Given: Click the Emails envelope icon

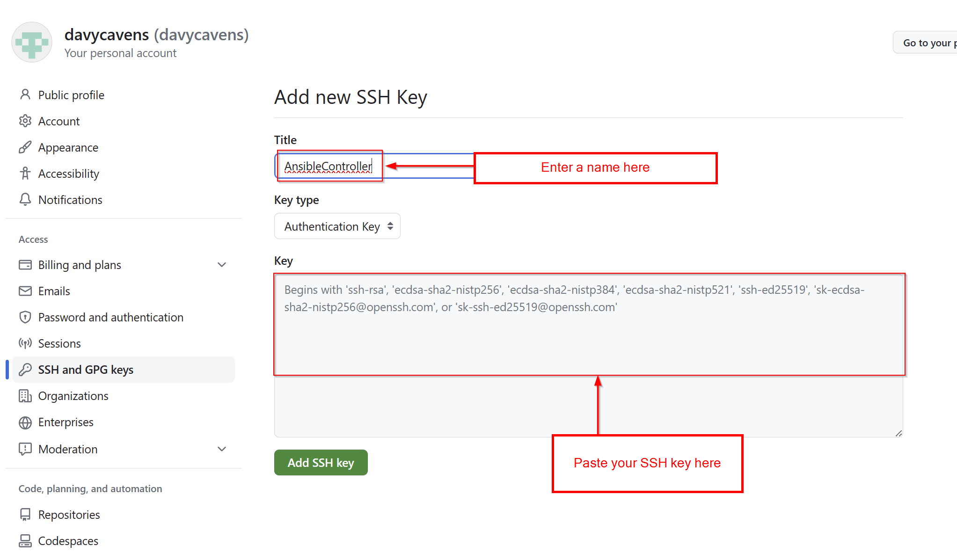Looking at the screenshot, I should [x=25, y=291].
